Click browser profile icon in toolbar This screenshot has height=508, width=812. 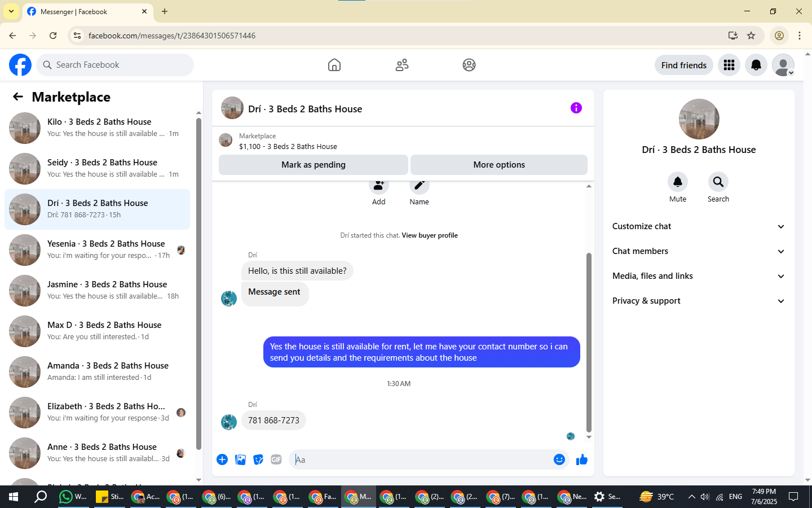(779, 36)
